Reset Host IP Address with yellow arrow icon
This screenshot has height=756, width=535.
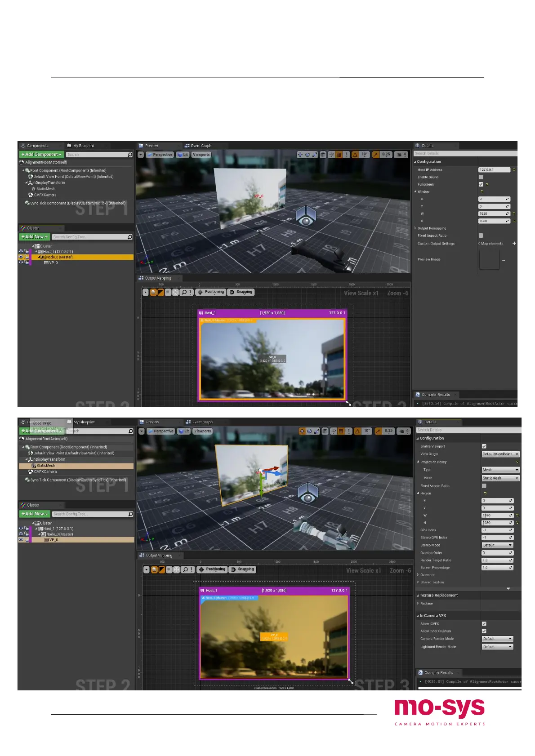514,170
